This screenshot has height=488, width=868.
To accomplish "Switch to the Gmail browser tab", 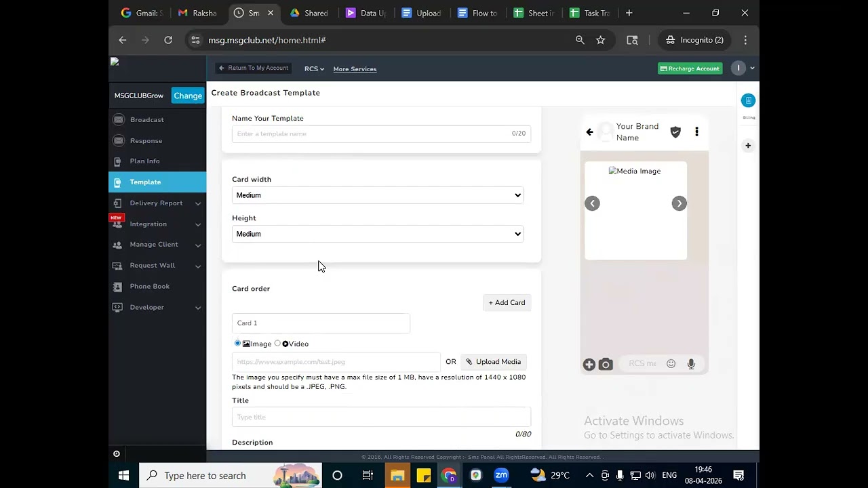I will point(141,13).
